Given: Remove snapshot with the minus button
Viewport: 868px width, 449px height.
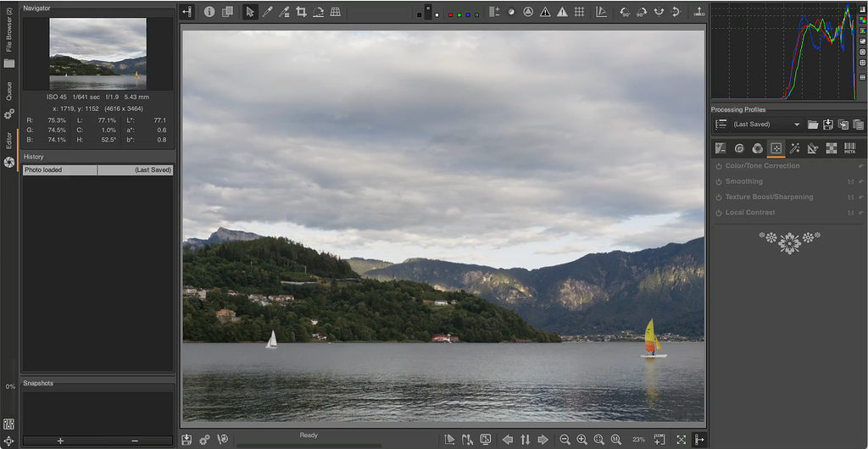Looking at the screenshot, I should [135, 441].
